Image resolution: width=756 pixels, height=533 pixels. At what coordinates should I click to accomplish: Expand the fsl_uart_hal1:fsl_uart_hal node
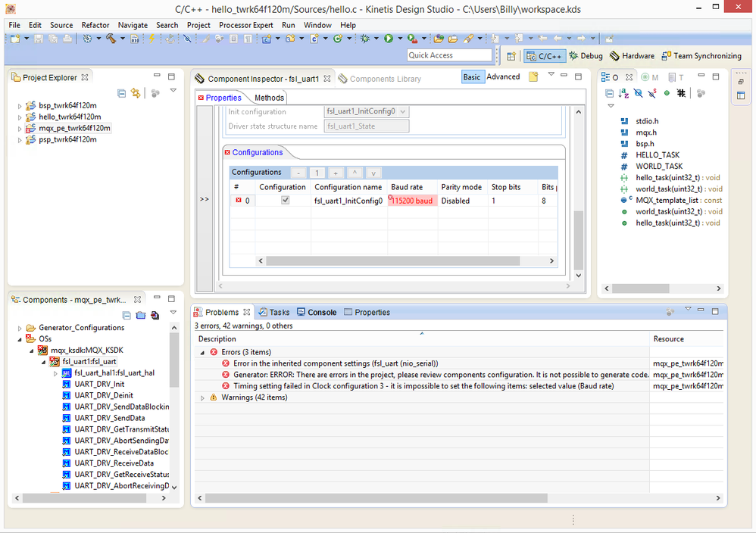pyautogui.click(x=55, y=373)
